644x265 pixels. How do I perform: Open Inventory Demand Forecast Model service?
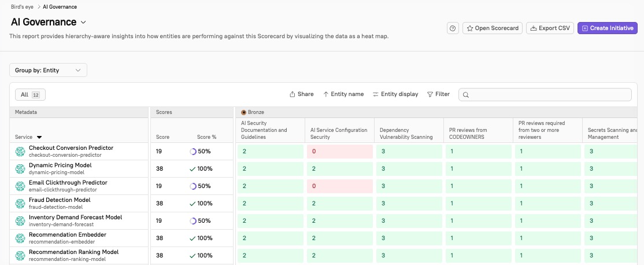[76, 217]
